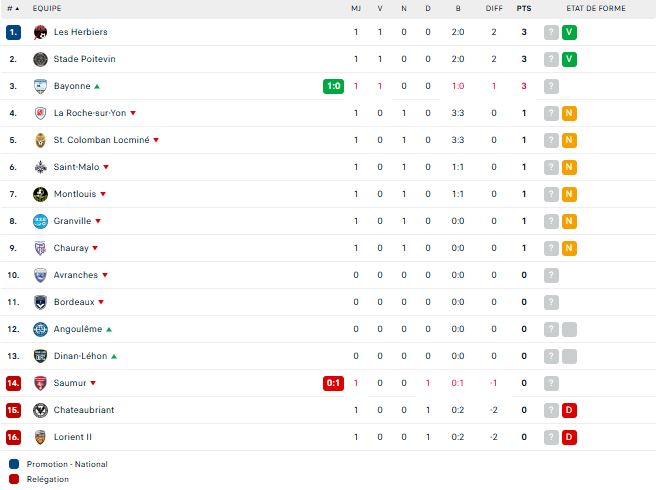Open the live 1:0 score for Bayonne

(x=333, y=86)
